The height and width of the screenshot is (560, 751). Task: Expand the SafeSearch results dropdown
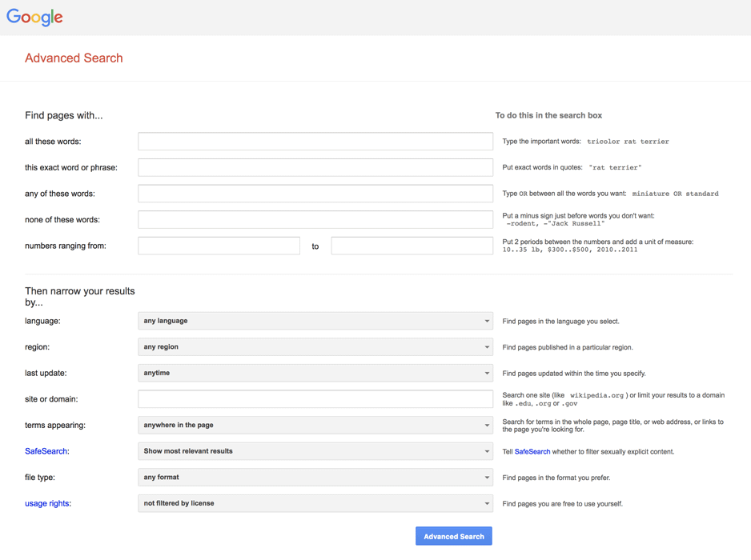pos(315,451)
